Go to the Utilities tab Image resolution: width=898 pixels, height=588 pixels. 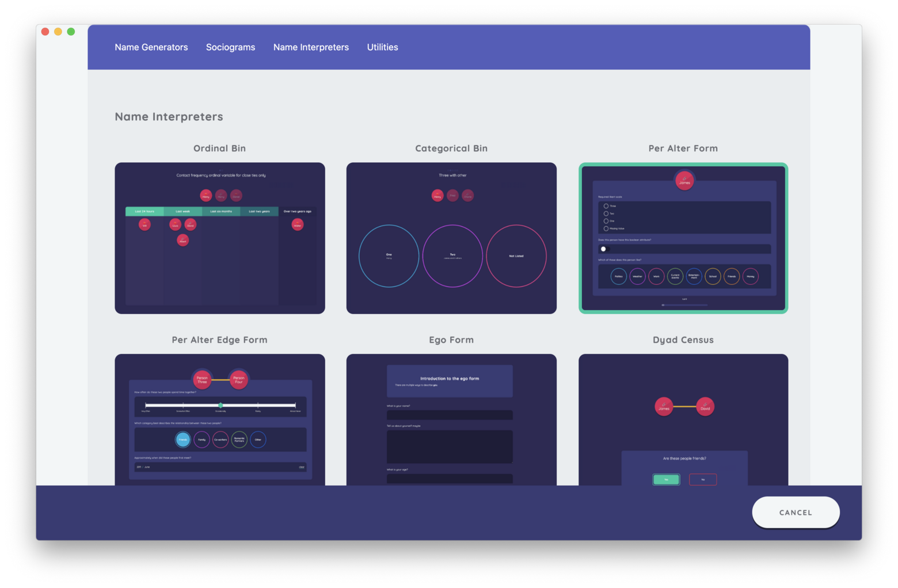(x=382, y=47)
